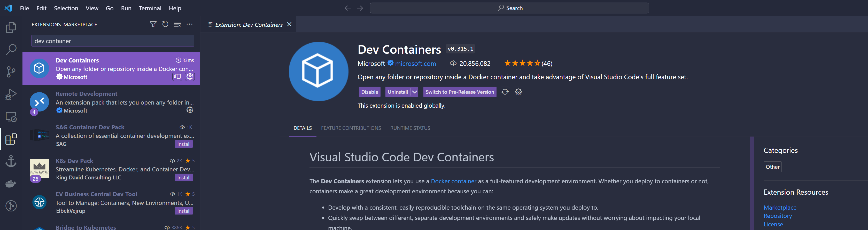Image resolution: width=868 pixels, height=230 pixels.
Task: Switch to the Runtime Status tab
Action: 410,128
